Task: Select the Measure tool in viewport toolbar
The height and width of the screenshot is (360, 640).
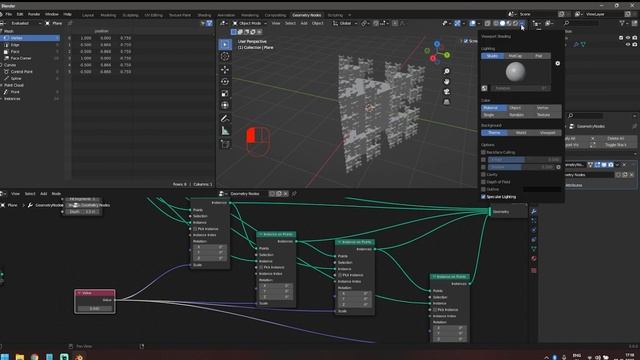Action: click(x=225, y=131)
